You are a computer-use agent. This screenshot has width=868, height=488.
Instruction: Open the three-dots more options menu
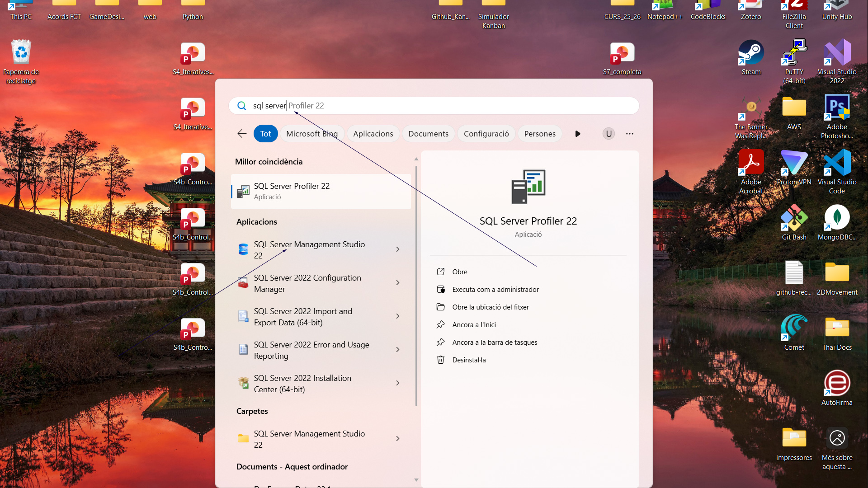[x=629, y=134]
